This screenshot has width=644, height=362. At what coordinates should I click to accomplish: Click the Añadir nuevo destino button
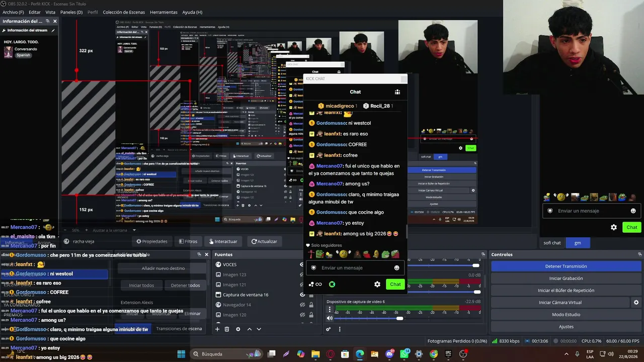(163, 268)
